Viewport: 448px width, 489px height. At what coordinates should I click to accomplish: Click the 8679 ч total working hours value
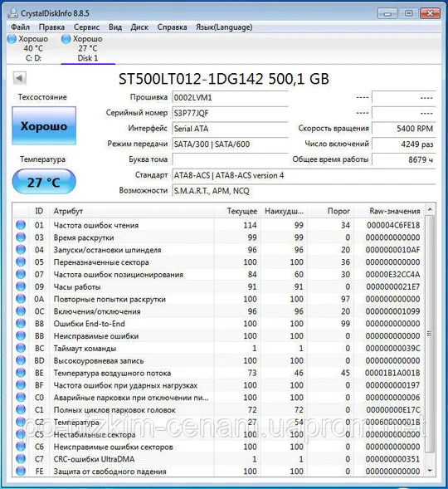click(x=404, y=159)
